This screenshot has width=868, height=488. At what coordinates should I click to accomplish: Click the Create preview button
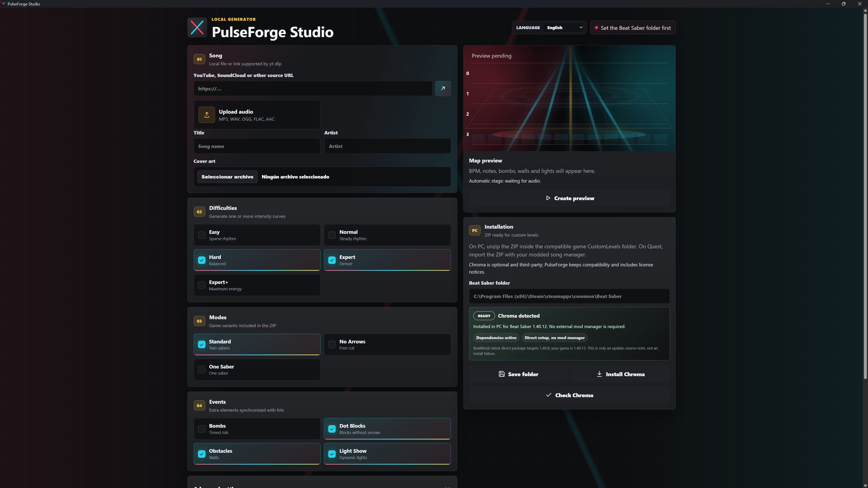[569, 198]
